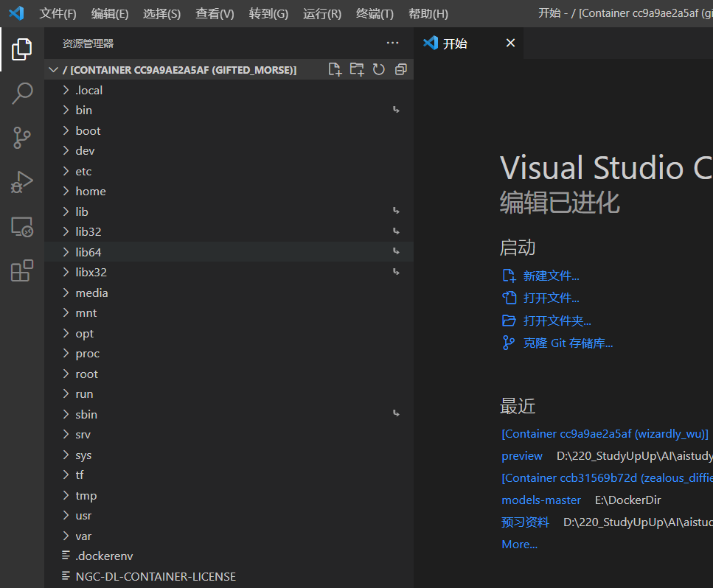Open the 帮助(H) menu
Image resolution: width=713 pixels, height=588 pixels.
(x=428, y=14)
